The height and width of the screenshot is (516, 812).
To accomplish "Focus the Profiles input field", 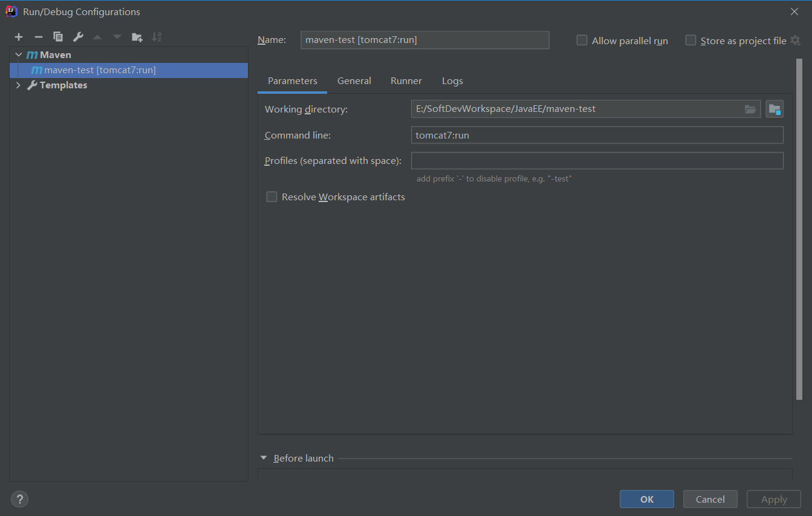I will point(597,161).
